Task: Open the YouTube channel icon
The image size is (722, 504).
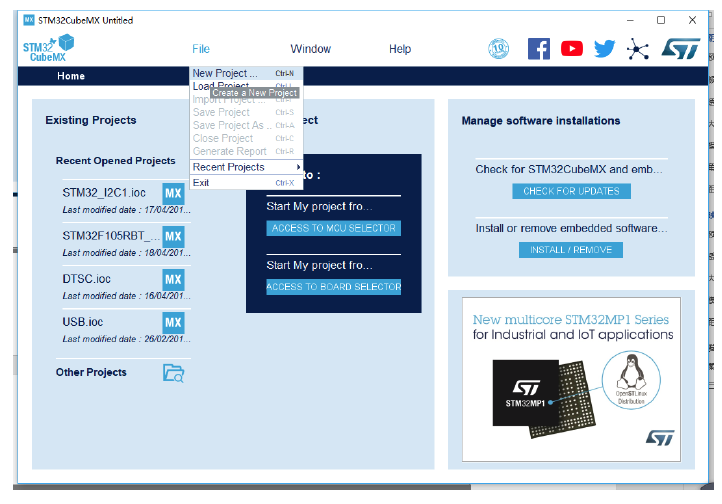Action: click(571, 48)
